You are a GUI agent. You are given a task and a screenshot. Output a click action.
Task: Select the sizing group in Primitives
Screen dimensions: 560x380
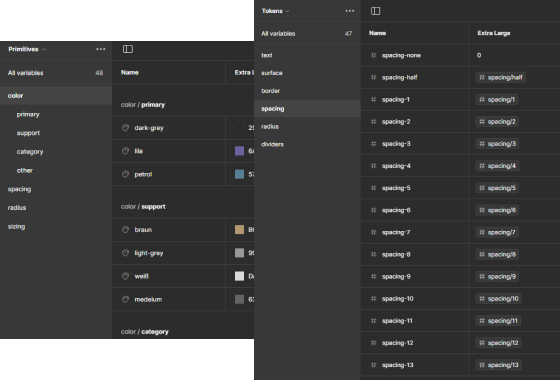[16, 226]
